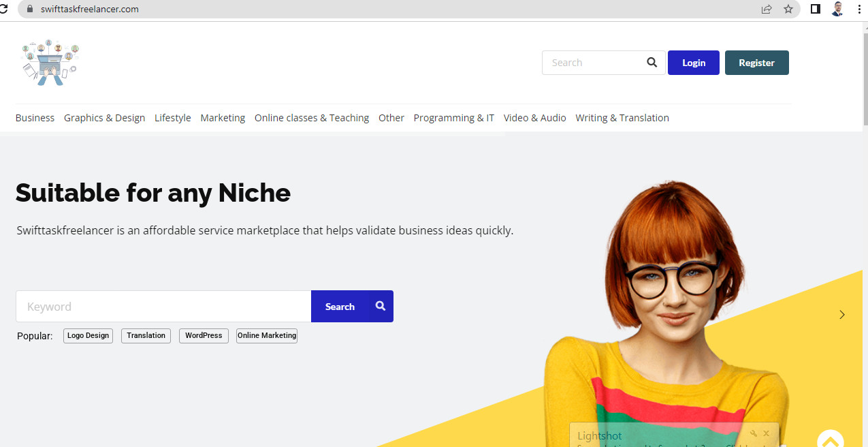Reload the page with refresh icon
This screenshot has width=868, height=447.
[3, 9]
